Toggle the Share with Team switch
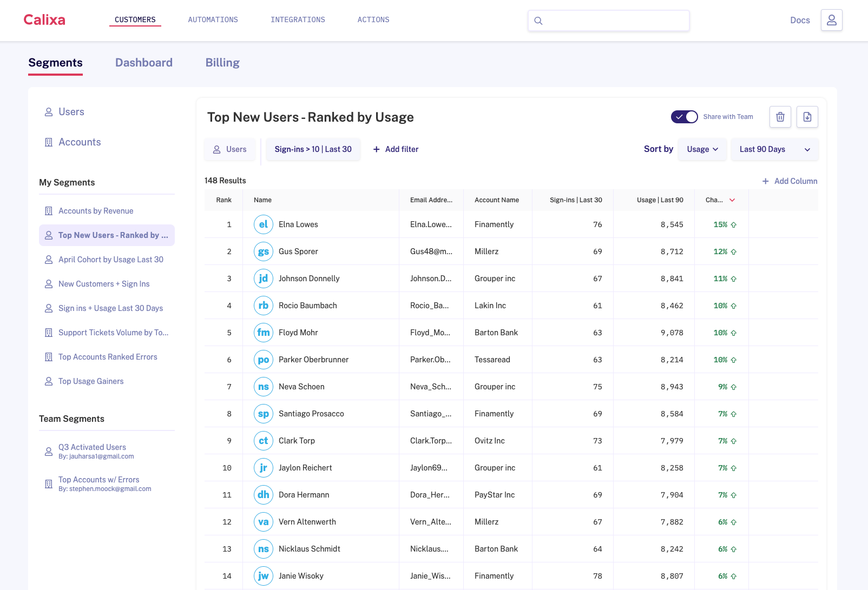This screenshot has width=868, height=590. 684,117
